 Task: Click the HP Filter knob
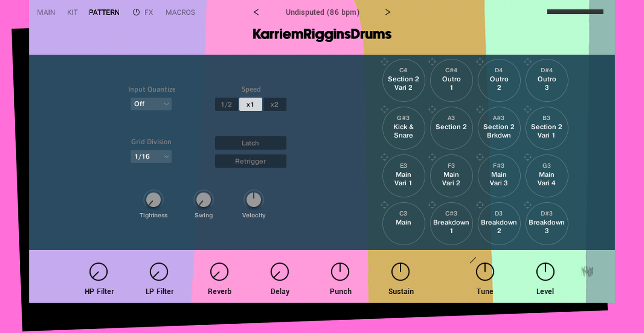tap(98, 272)
